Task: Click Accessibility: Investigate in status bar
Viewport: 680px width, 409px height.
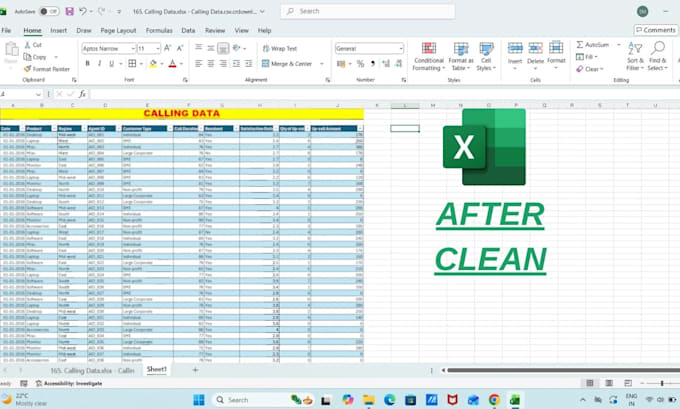Action: tap(69, 383)
